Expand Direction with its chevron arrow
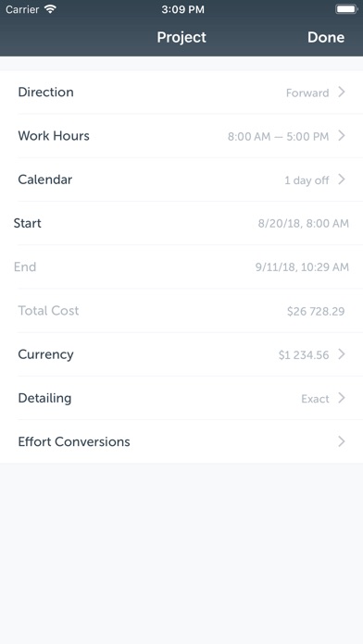This screenshot has height=644, width=363. coord(341,92)
